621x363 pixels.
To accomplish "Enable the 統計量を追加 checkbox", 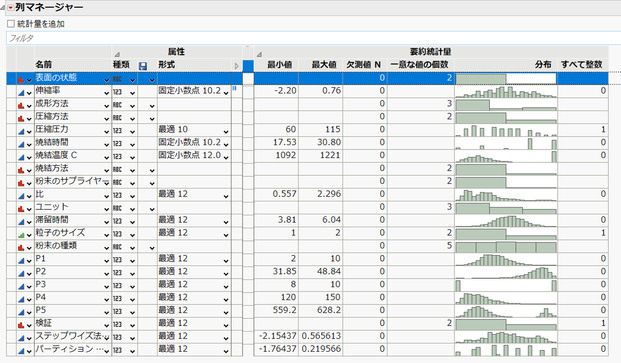I will pyautogui.click(x=11, y=24).
